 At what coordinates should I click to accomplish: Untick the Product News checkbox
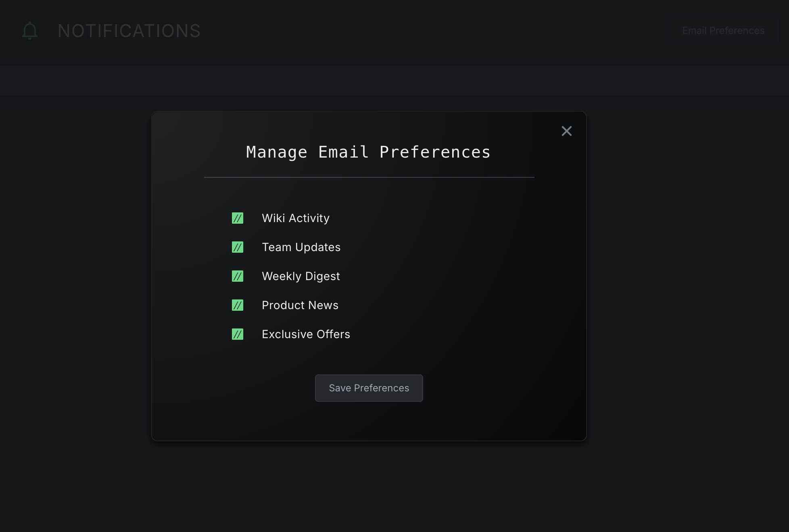coord(238,305)
